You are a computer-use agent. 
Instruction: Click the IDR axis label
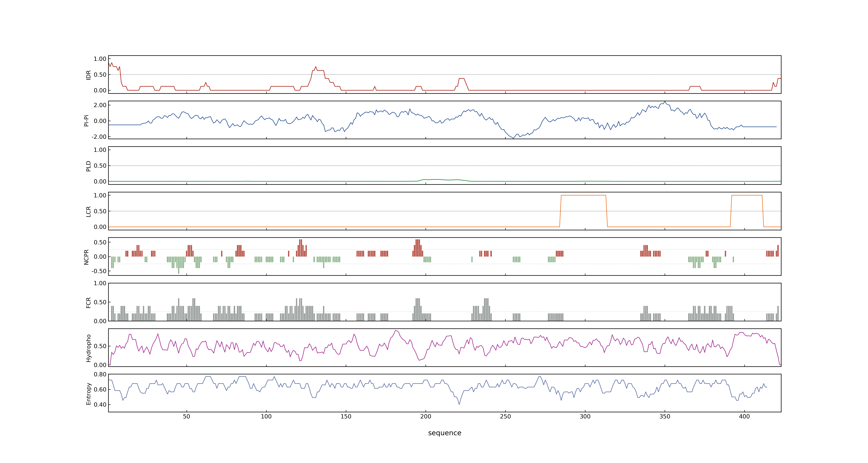pyautogui.click(x=88, y=75)
